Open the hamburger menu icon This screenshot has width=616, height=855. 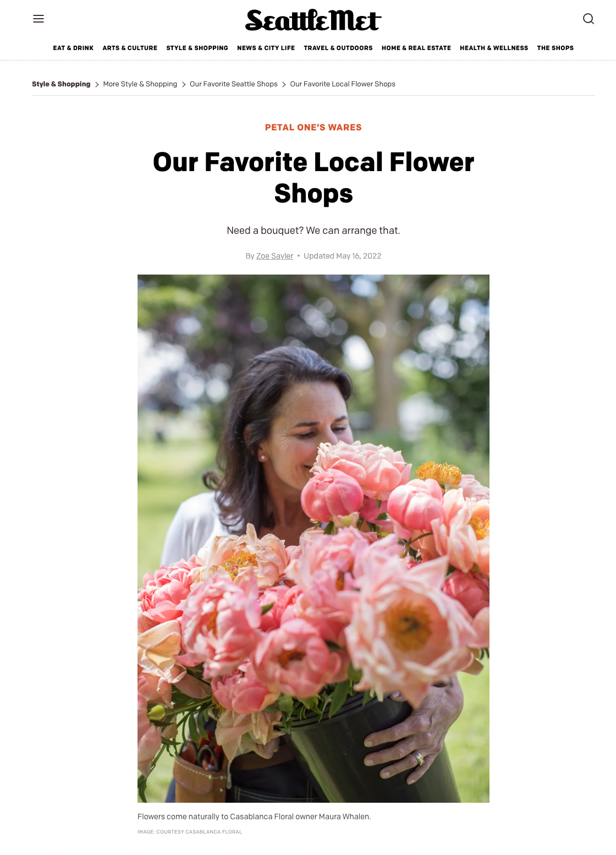tap(38, 19)
